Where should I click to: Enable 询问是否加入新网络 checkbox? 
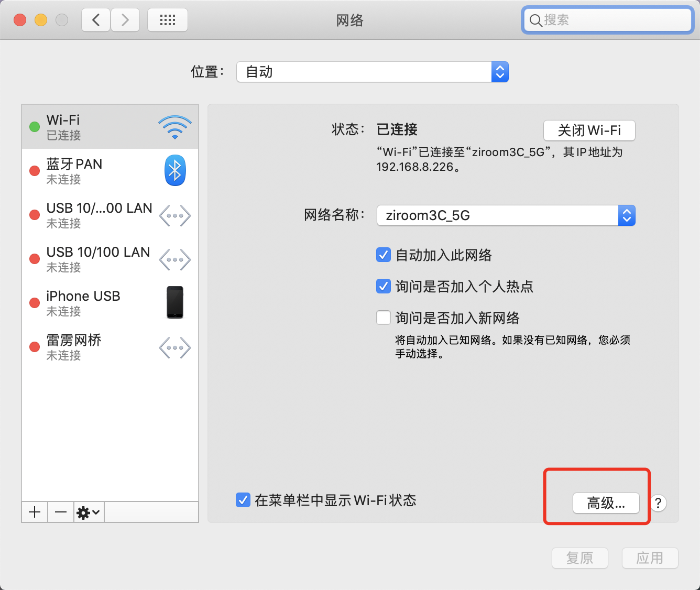click(x=384, y=318)
